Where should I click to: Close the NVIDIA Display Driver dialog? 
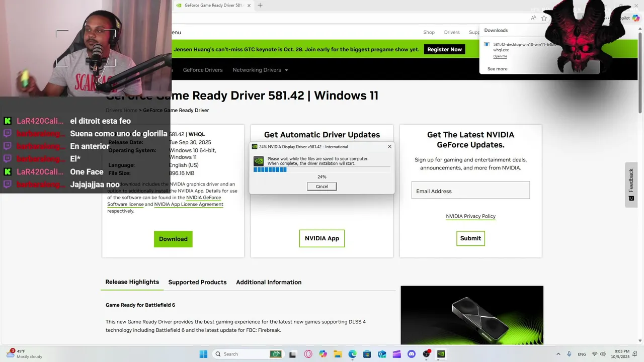pos(389,147)
